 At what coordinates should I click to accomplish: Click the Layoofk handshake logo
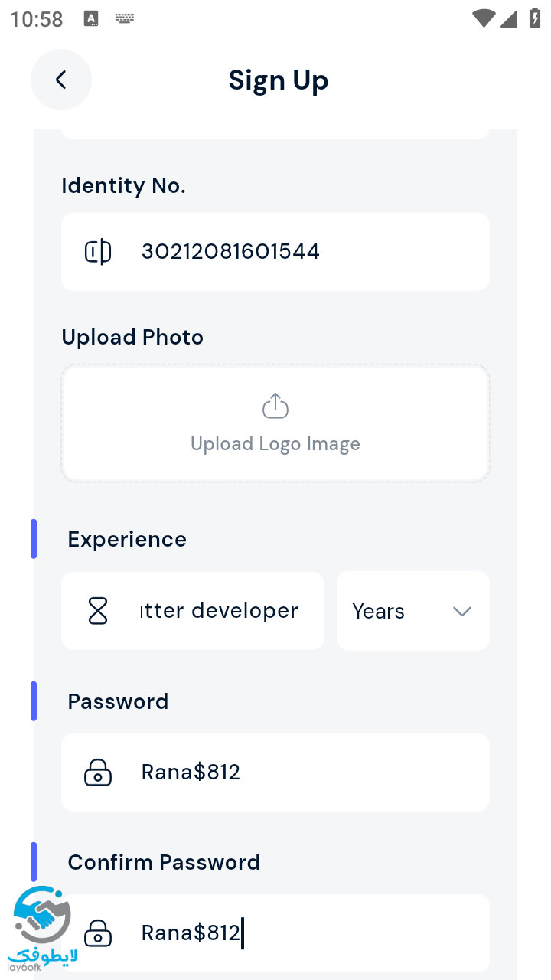[41, 926]
